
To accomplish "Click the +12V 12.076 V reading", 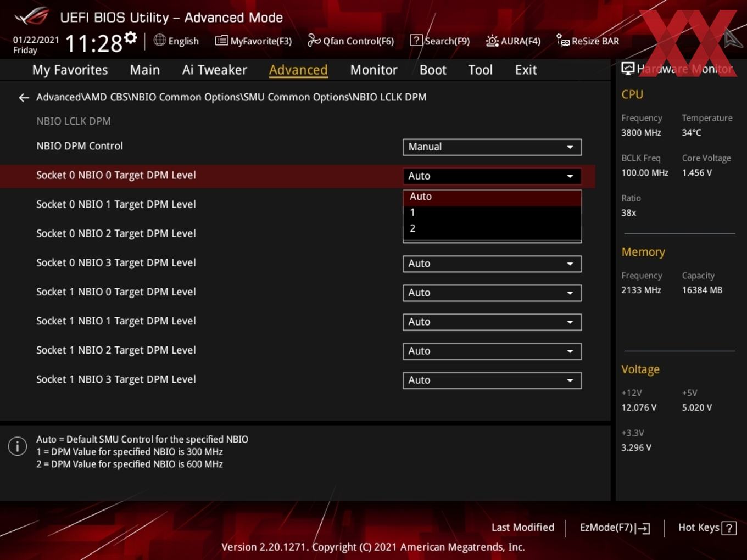I will pos(639,407).
